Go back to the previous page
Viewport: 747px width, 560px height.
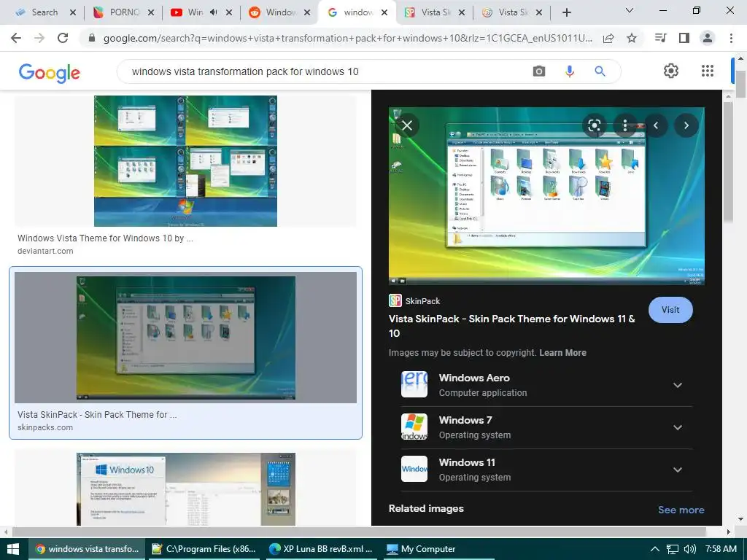(16, 38)
